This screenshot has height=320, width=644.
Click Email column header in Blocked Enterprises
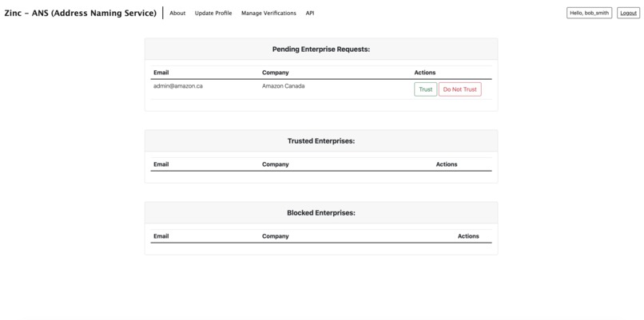pyautogui.click(x=161, y=236)
